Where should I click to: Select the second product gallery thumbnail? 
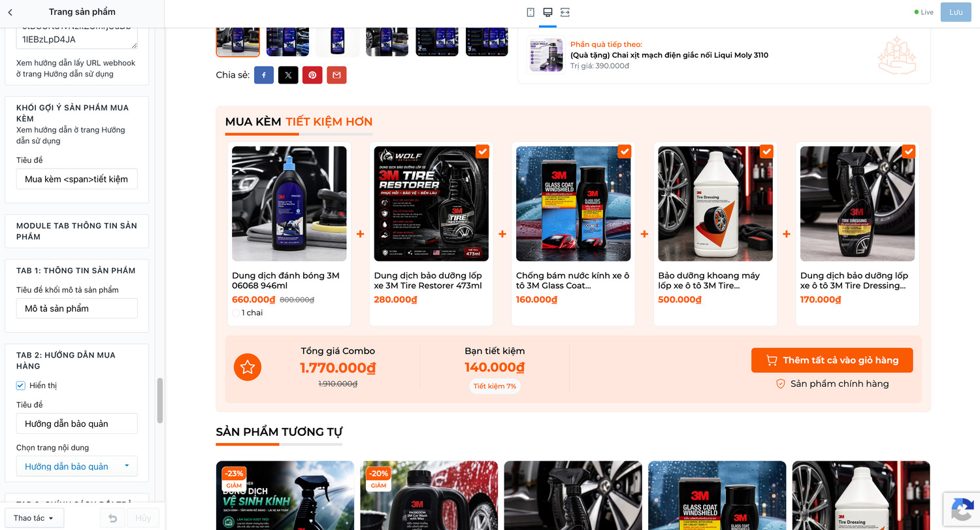click(287, 42)
